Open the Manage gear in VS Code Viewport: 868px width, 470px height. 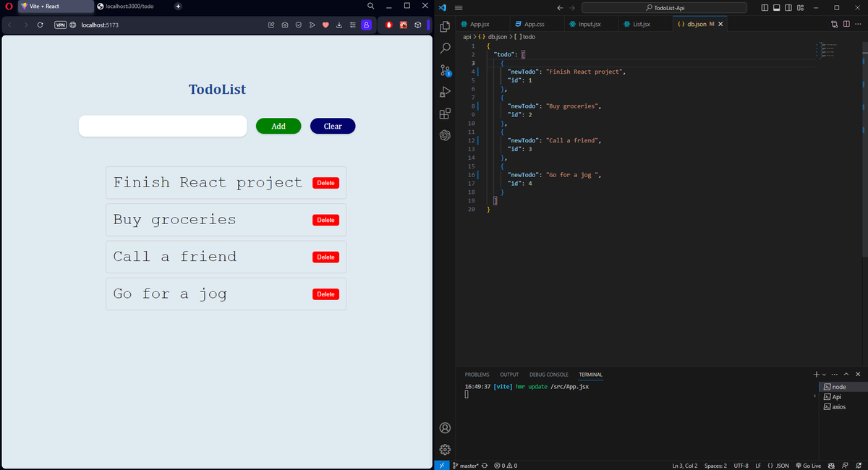click(445, 449)
